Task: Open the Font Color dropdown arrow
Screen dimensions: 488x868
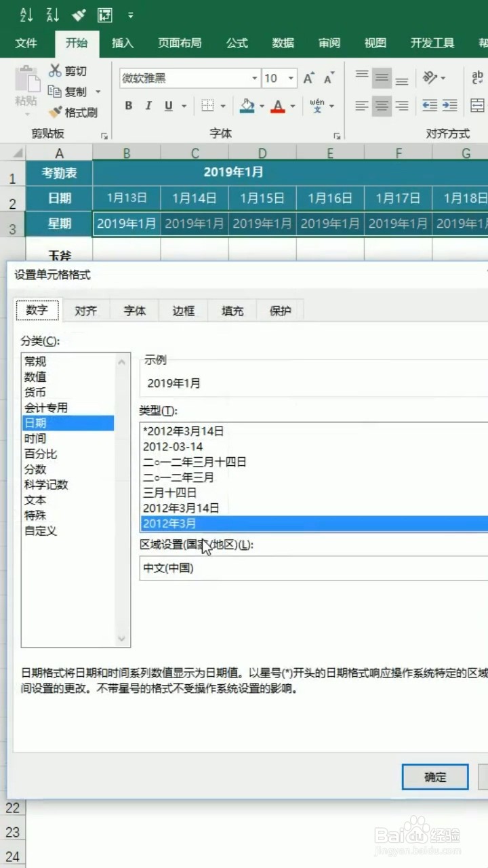Action: click(293, 106)
